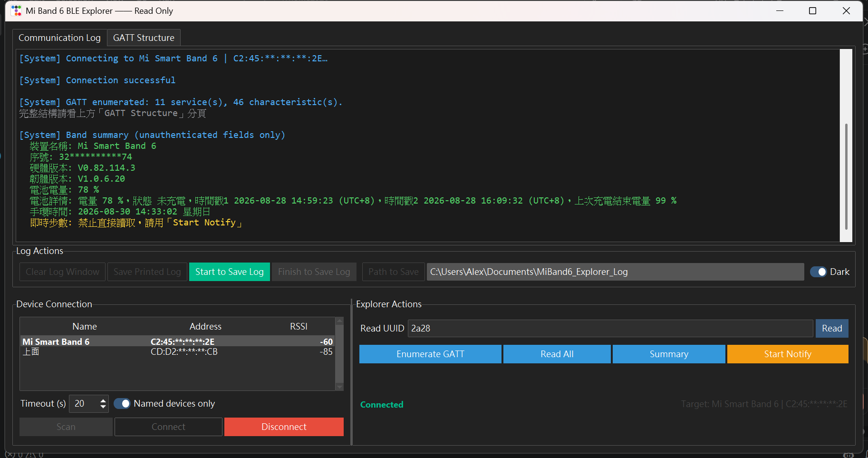Click the device list scroll down arrow
The height and width of the screenshot is (458, 868).
(x=339, y=387)
